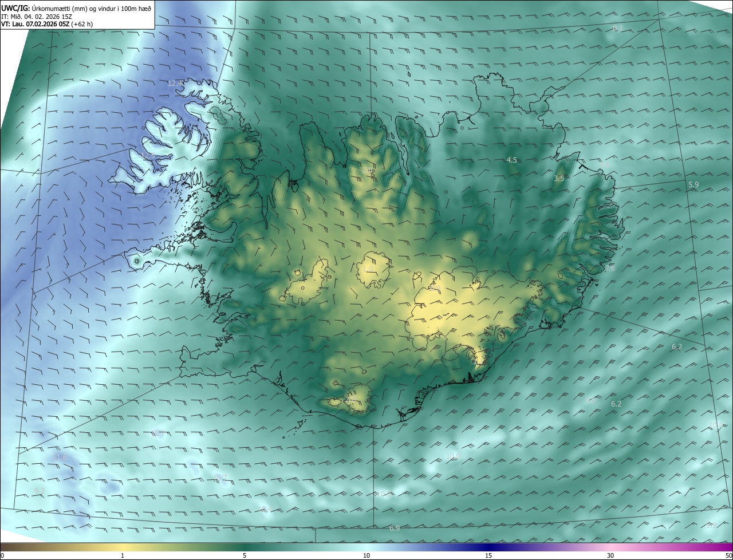Viewport: 733px width, 560px height.
Task: Click the map value label '11.6'
Action: 60,456
